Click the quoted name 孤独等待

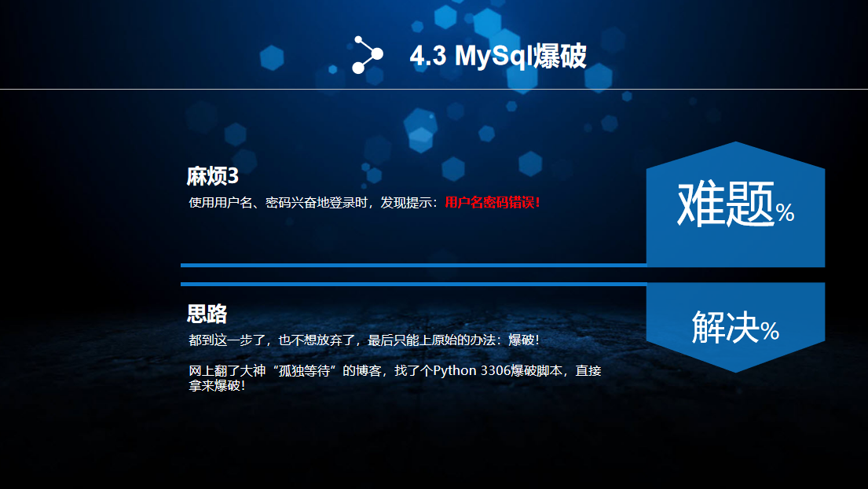coord(305,370)
